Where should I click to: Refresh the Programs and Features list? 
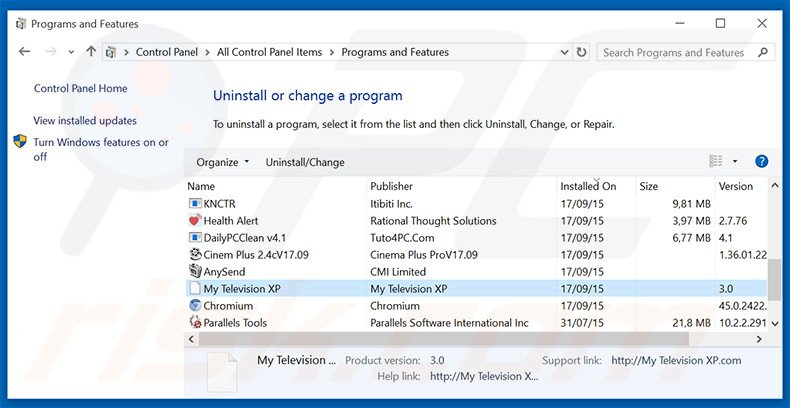581,52
